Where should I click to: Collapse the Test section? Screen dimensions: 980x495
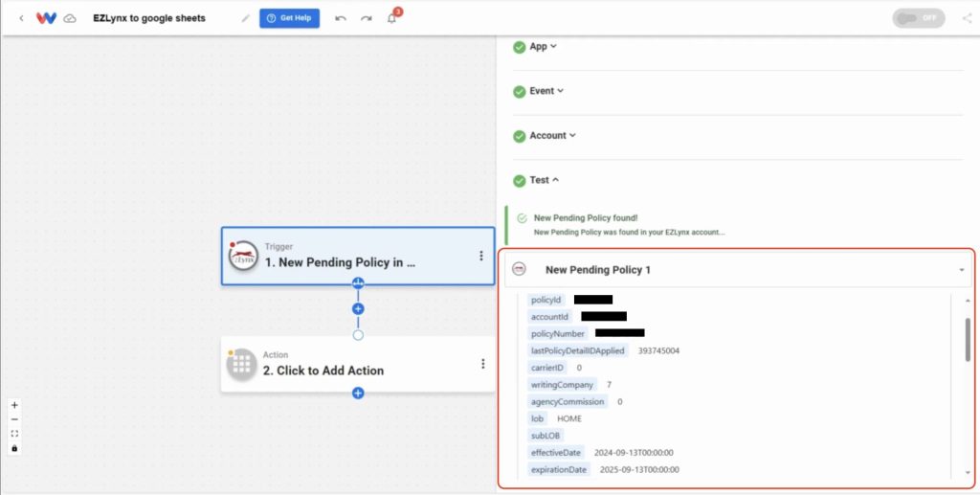point(544,180)
